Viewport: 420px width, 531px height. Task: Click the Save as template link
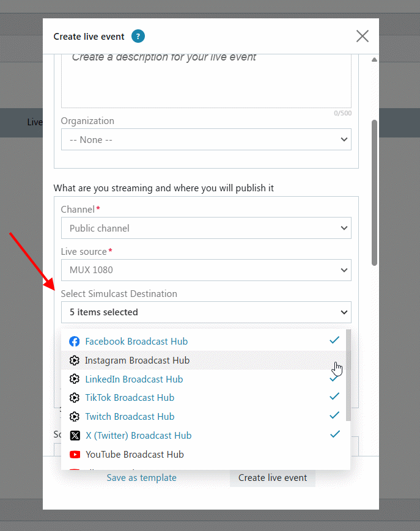(x=142, y=478)
